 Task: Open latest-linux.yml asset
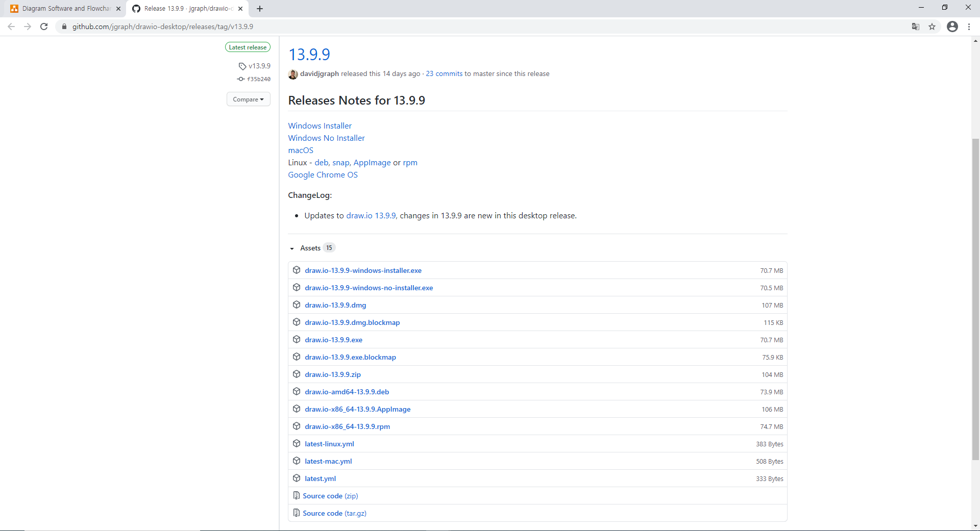330,444
